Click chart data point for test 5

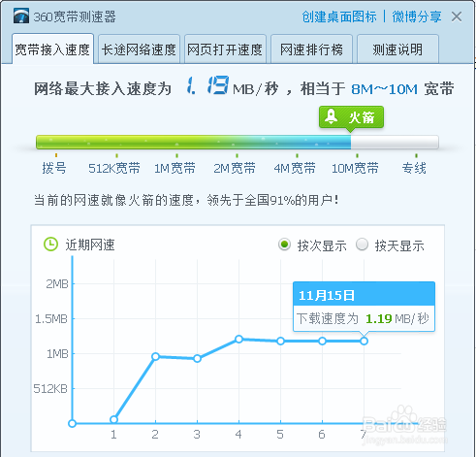pos(280,341)
